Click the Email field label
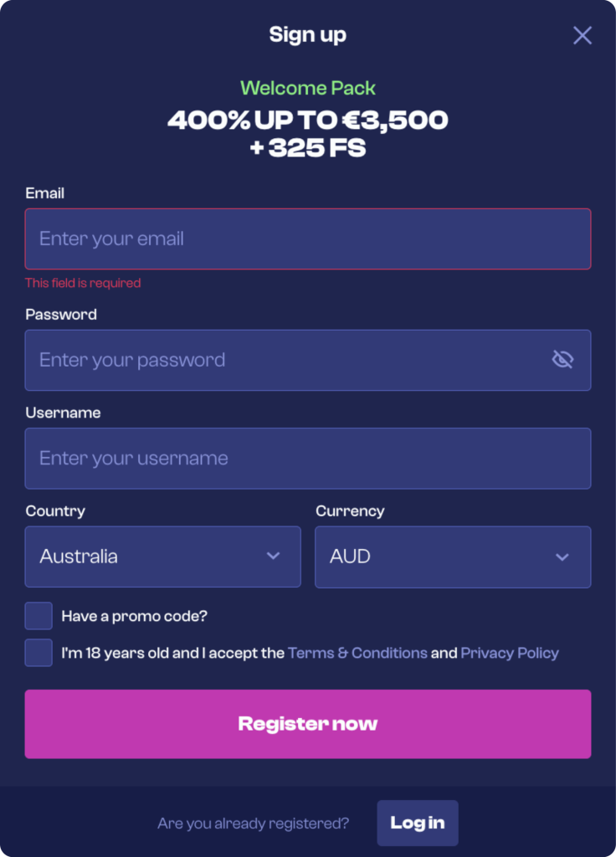 (x=45, y=193)
